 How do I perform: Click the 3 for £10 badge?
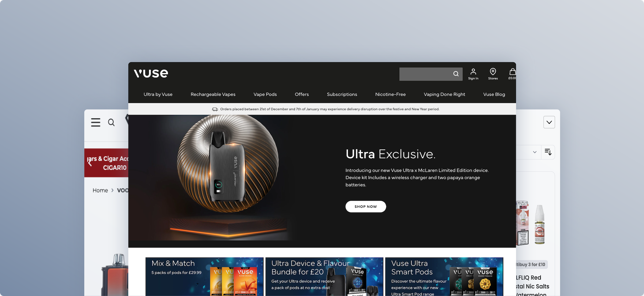coord(531,264)
